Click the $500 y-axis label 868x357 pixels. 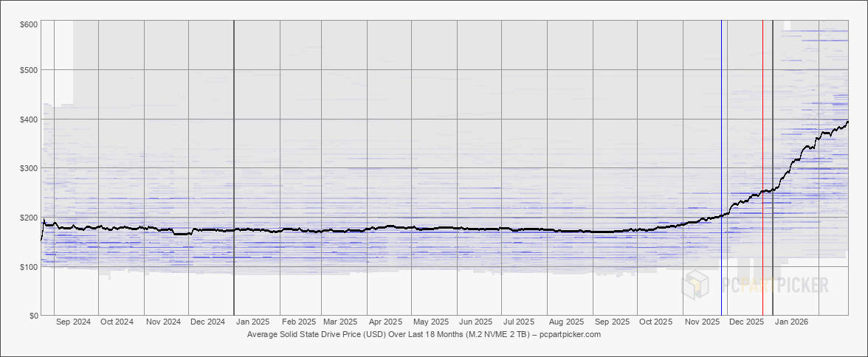point(30,70)
